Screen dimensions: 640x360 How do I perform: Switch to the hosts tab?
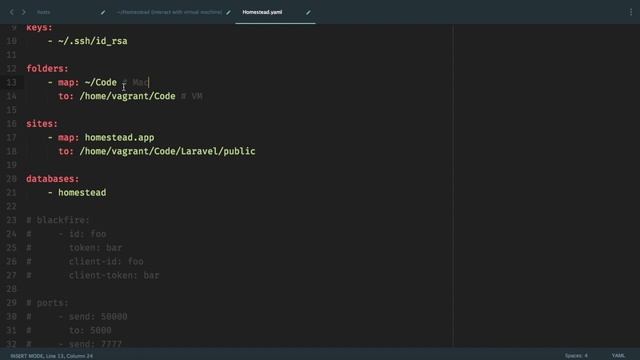[43, 12]
